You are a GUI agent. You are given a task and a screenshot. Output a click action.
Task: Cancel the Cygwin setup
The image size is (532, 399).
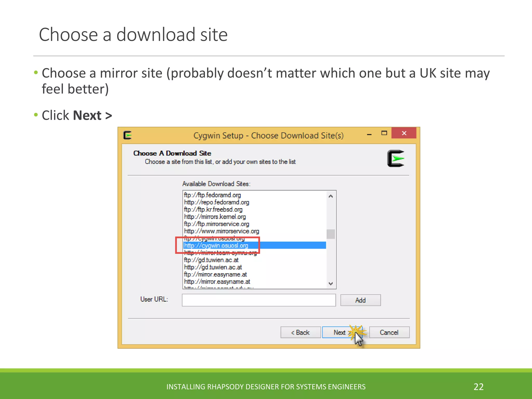389,332
